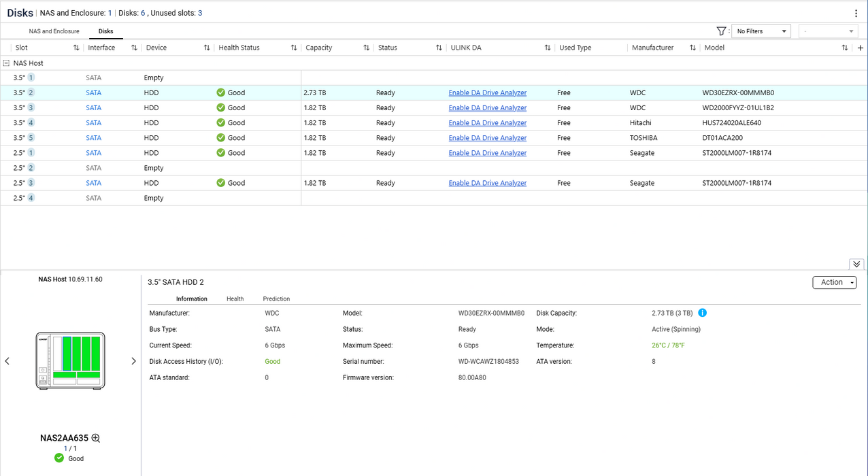Go to previous enclosure with left arrow
The height and width of the screenshot is (476, 868).
[x=7, y=361]
